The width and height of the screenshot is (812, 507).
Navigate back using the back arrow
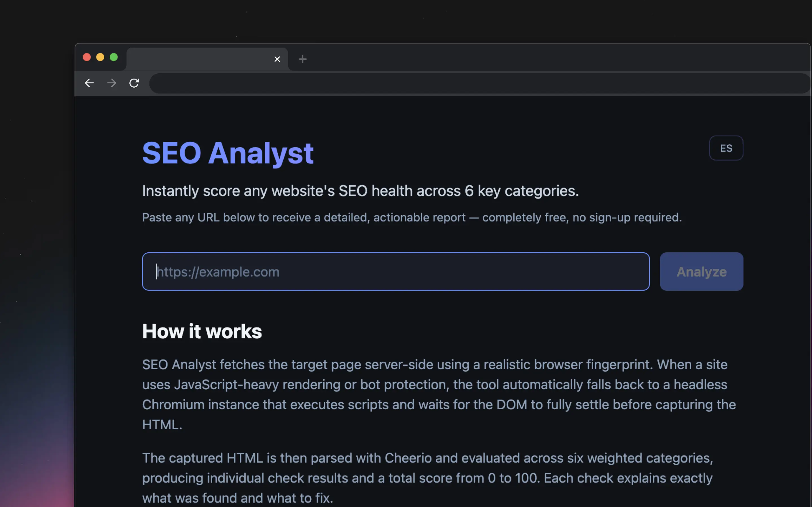(x=89, y=83)
